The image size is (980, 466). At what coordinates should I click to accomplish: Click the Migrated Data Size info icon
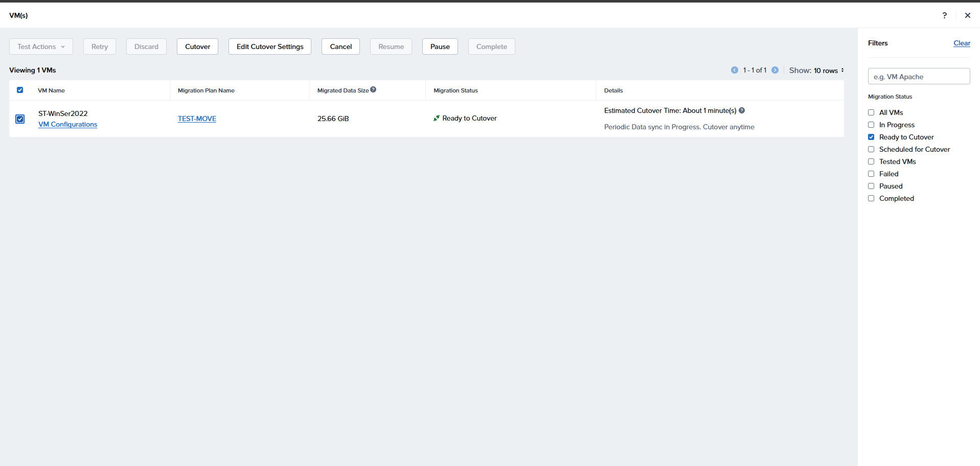(x=373, y=89)
